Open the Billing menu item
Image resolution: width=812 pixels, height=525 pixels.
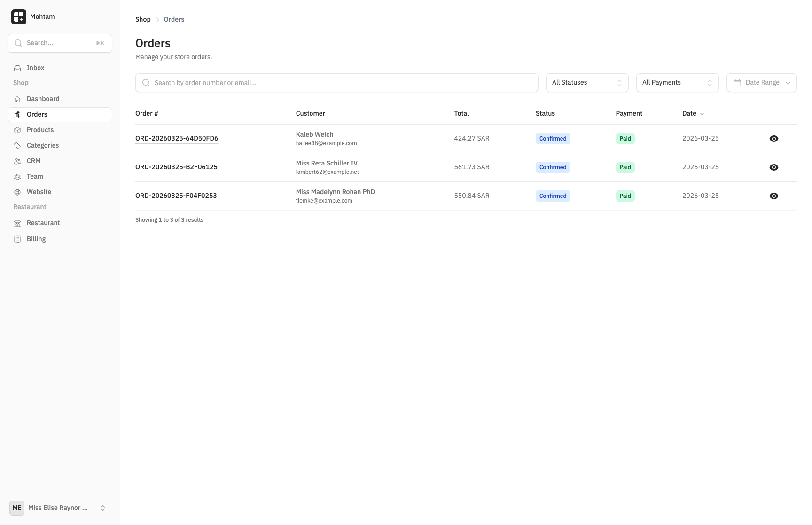click(x=36, y=239)
